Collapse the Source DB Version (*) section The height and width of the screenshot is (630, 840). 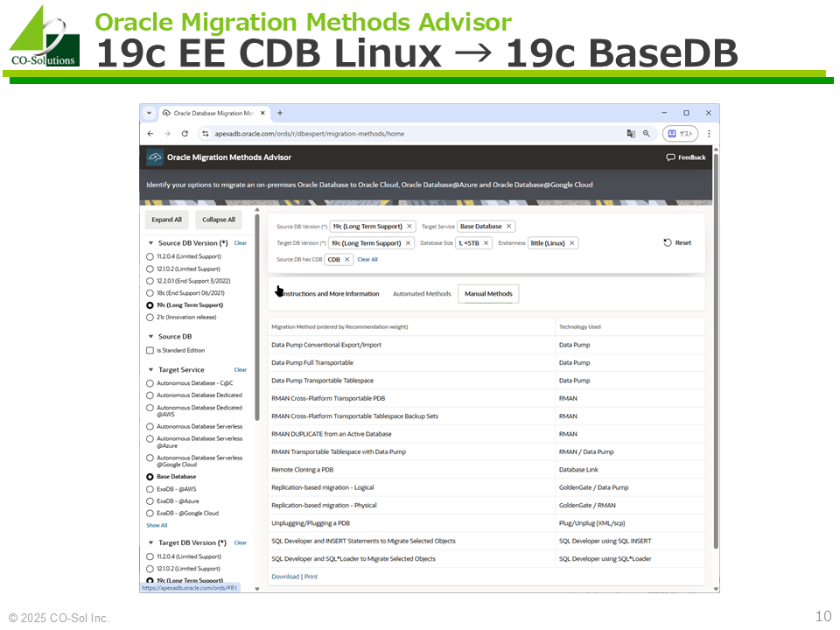tap(150, 243)
